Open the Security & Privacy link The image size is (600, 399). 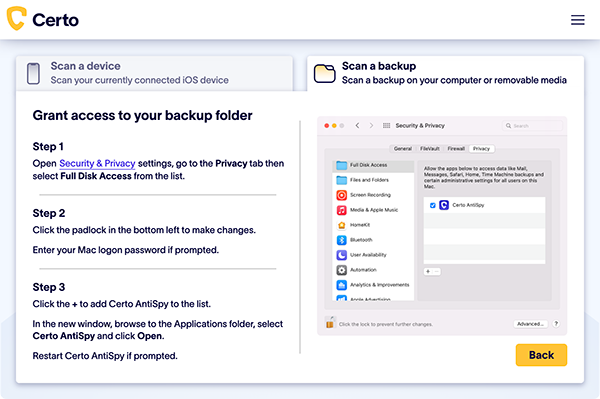(97, 163)
